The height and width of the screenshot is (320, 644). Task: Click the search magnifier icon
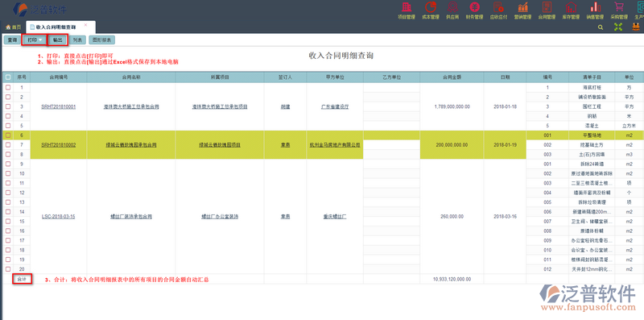[x=601, y=27]
